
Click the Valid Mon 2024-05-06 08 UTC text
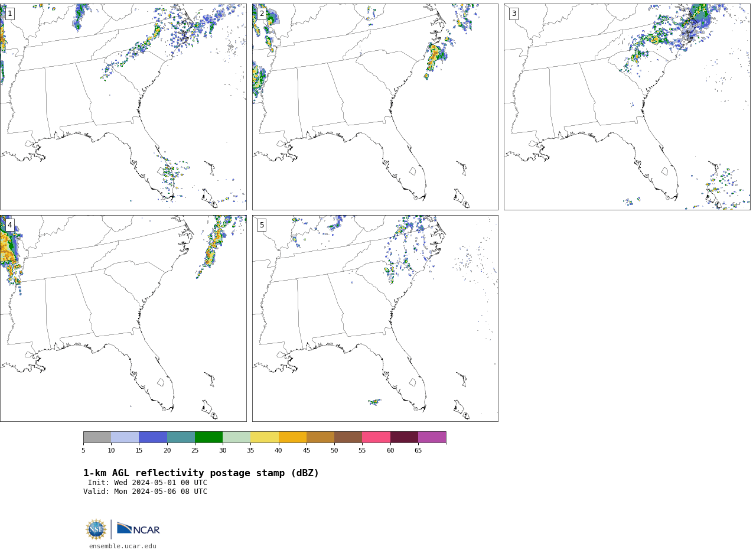(145, 492)
